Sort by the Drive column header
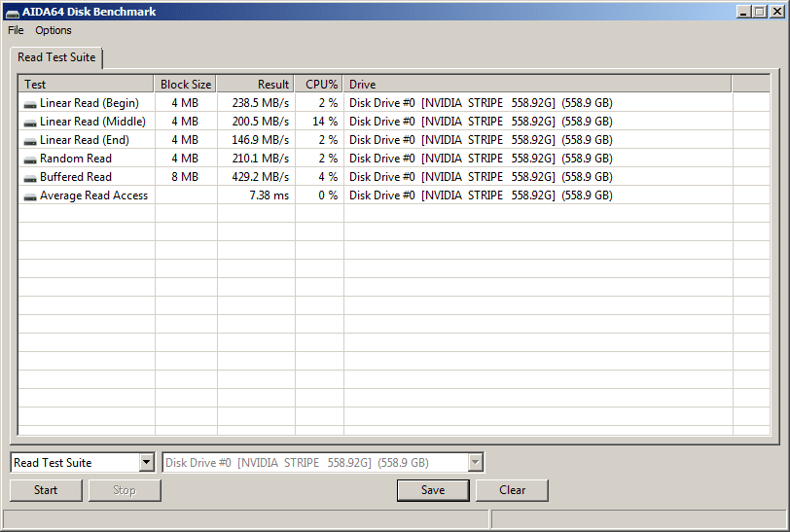This screenshot has height=532, width=790. pyautogui.click(x=537, y=85)
